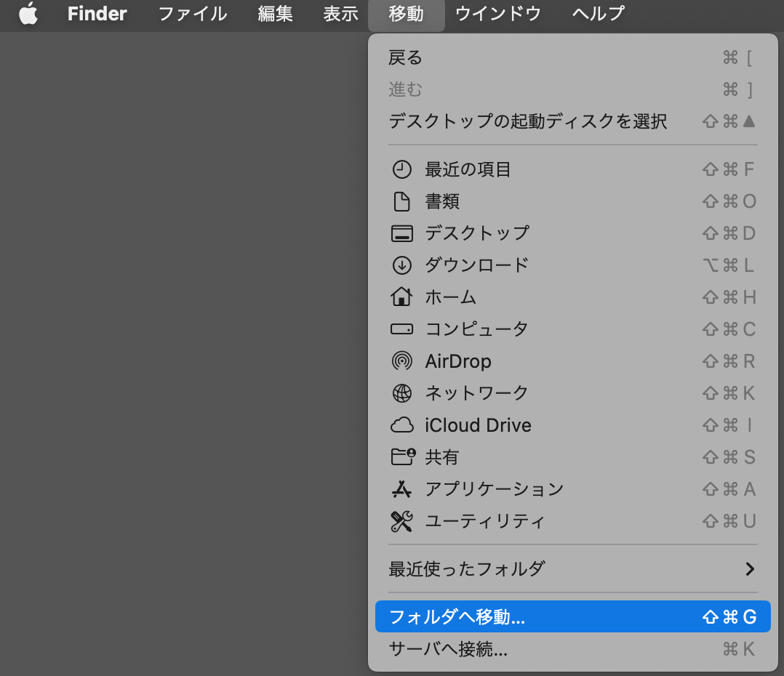784x676 pixels.
Task: Select iCloud Drive label
Action: coord(478,425)
